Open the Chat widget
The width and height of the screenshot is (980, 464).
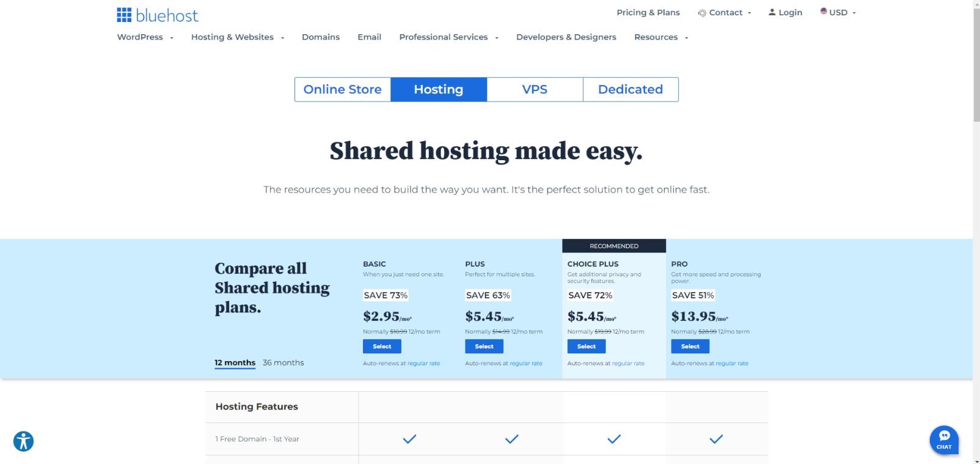click(944, 440)
